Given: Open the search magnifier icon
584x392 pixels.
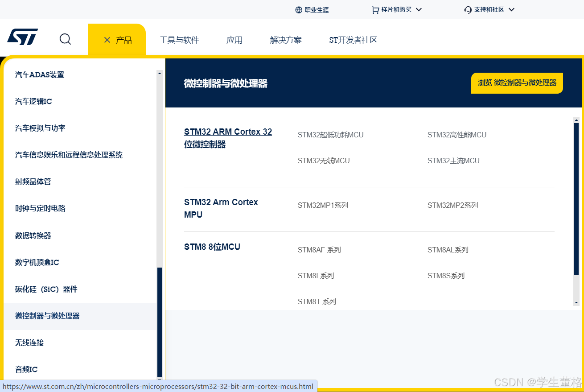Looking at the screenshot, I should click(x=65, y=39).
